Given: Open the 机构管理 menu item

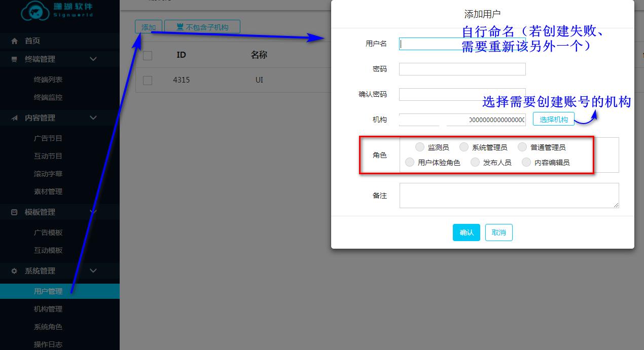Looking at the screenshot, I should (x=48, y=309).
